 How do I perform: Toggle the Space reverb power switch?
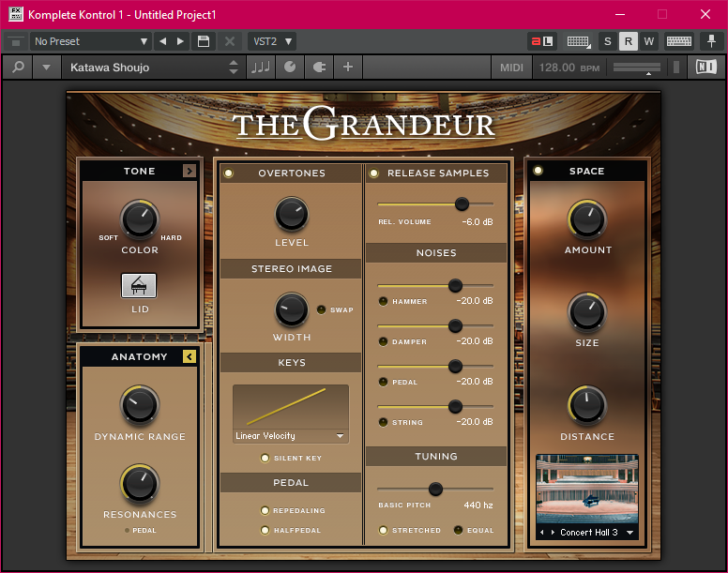[x=538, y=171]
